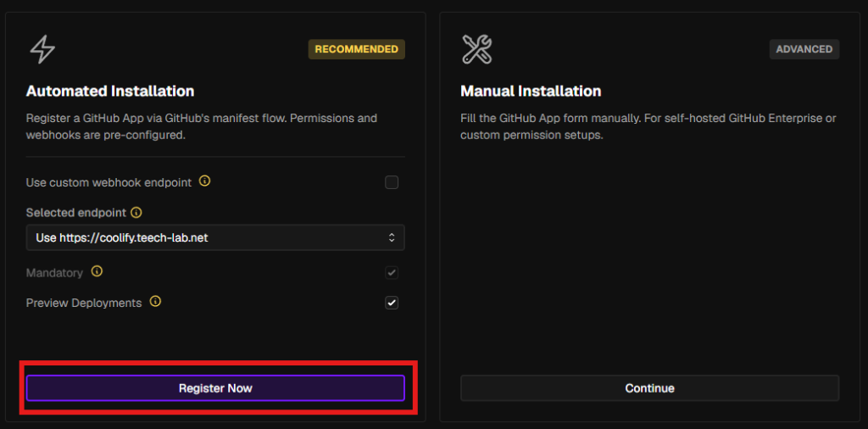Screen dimensions: 868x429
Task: Click the wrench and screwdriver Manual Installation icon
Action: (476, 49)
